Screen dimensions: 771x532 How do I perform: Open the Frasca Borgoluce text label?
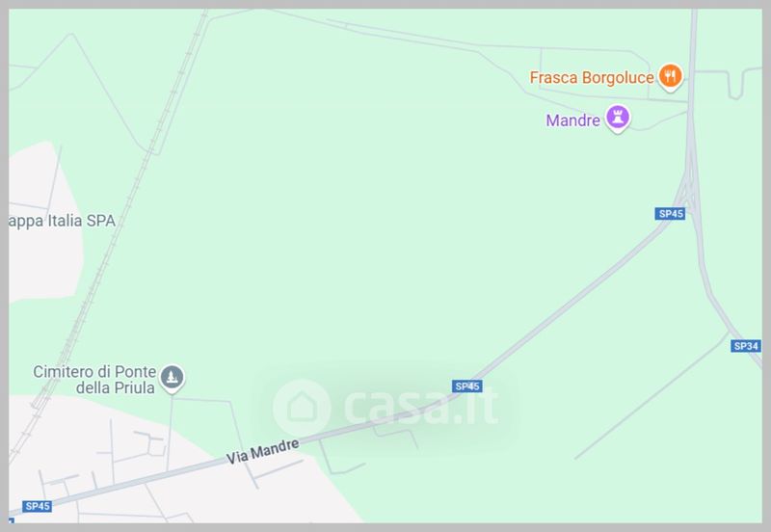592,78
